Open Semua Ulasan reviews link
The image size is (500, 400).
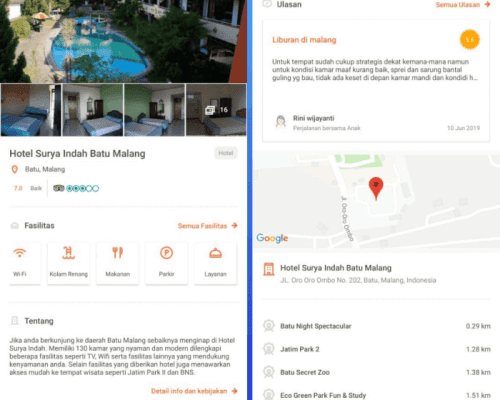463,5
